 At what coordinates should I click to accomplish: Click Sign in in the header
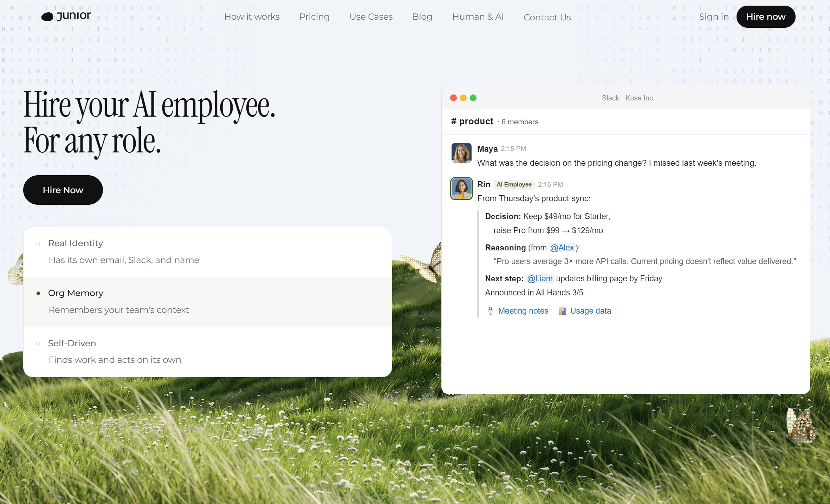(x=713, y=17)
